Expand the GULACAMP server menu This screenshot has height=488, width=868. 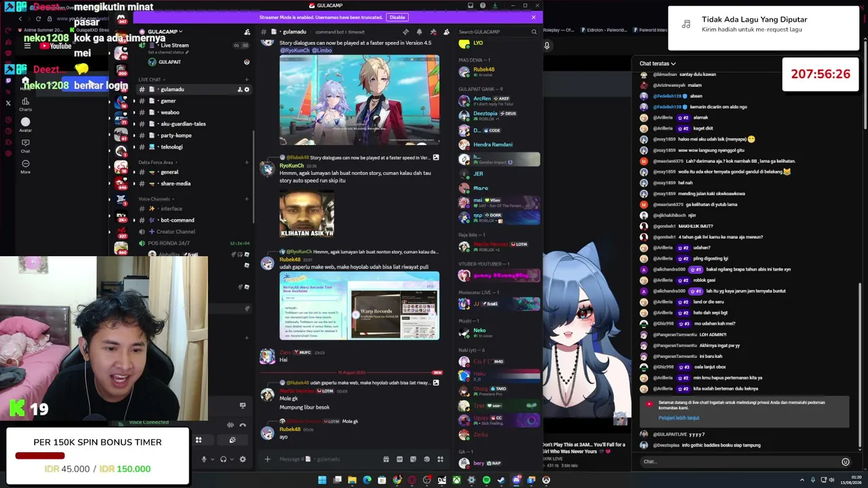[165, 32]
